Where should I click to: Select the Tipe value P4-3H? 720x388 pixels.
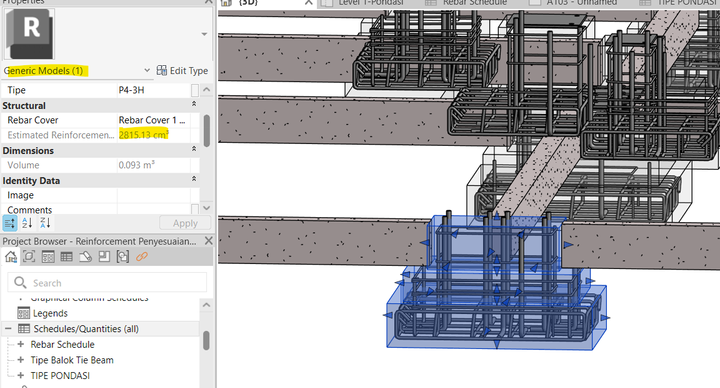[131, 90]
